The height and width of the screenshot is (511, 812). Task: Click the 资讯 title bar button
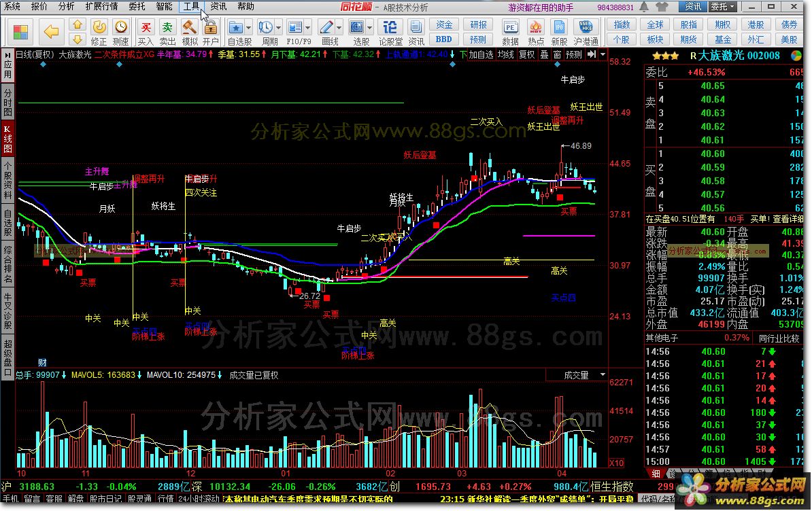click(x=692, y=7)
